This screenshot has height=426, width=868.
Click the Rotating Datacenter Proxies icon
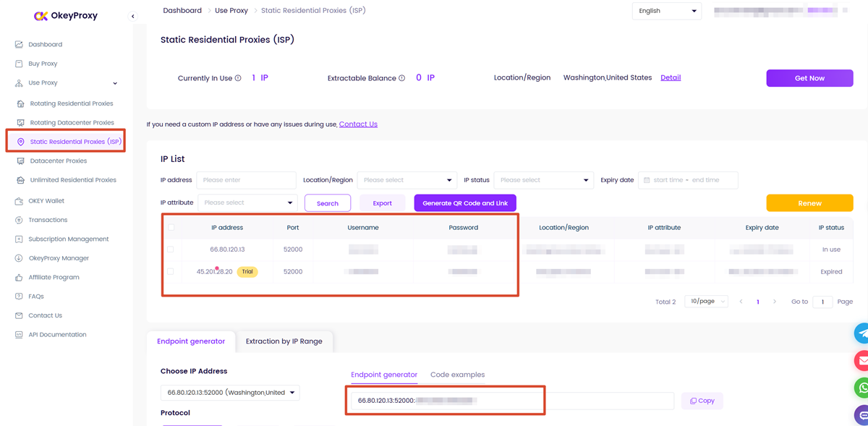pos(21,123)
